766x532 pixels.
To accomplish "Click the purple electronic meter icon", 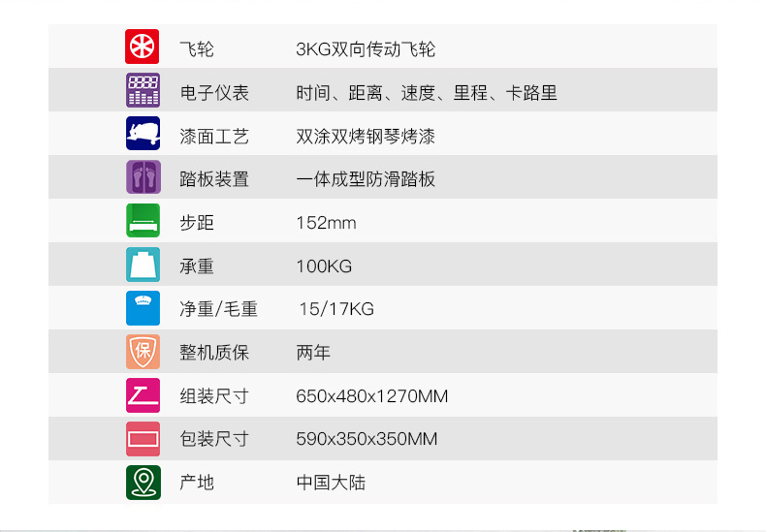I will [143, 90].
